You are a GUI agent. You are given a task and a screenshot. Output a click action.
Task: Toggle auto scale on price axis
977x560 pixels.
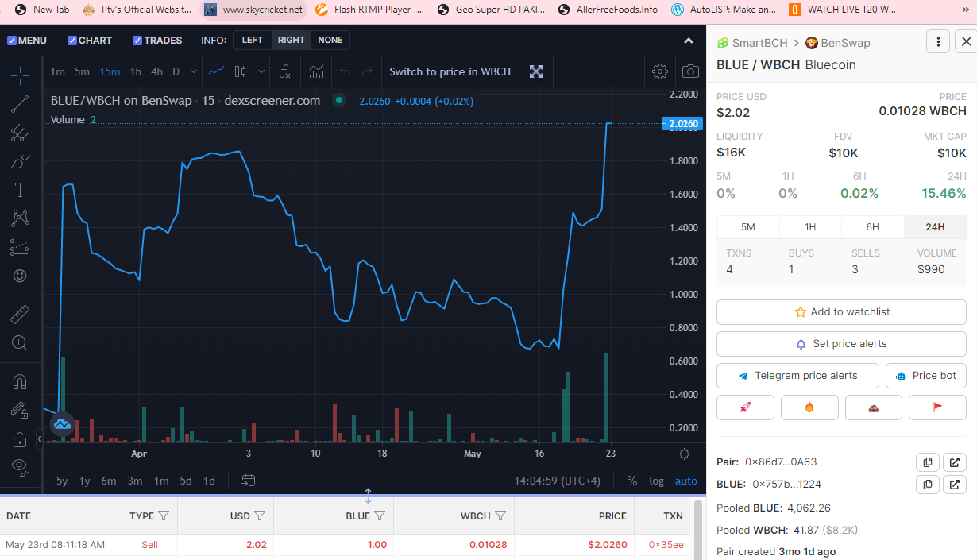pos(686,481)
